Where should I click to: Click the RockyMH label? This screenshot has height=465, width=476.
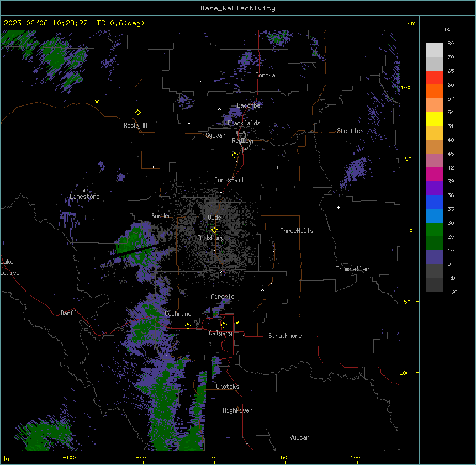[135, 125]
